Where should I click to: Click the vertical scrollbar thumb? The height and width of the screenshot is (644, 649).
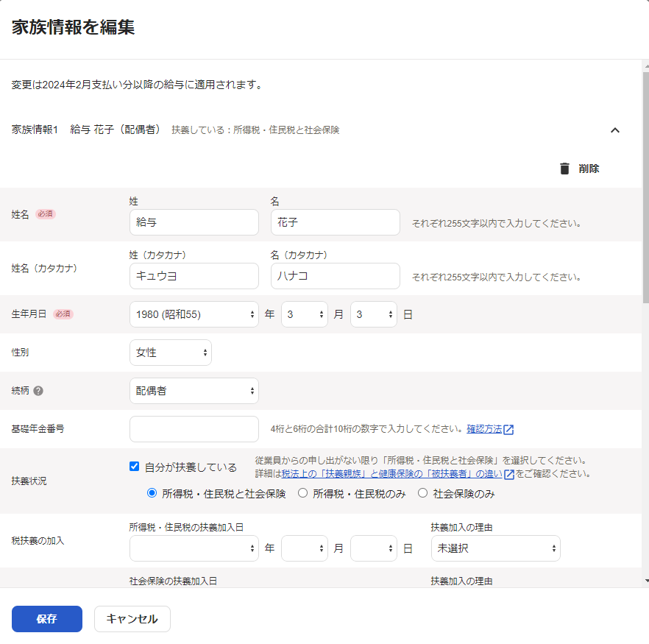pos(646,187)
